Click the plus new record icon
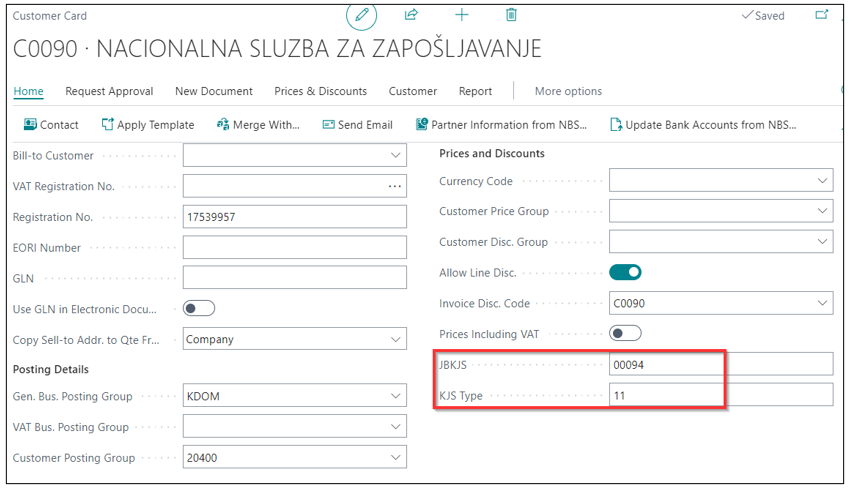The height and width of the screenshot is (490, 850). click(x=461, y=15)
